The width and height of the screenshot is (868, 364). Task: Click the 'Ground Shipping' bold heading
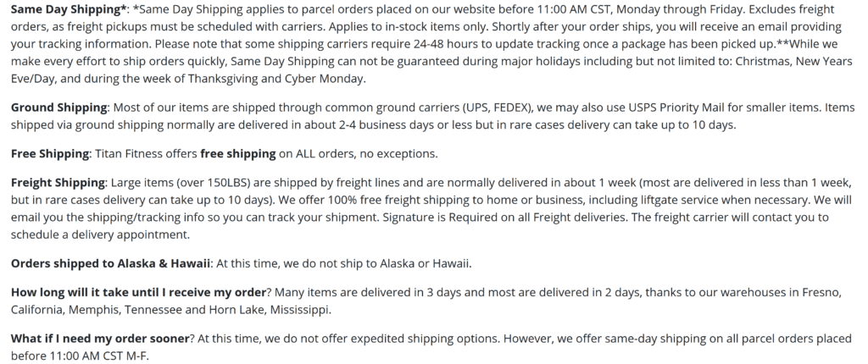pos(59,108)
